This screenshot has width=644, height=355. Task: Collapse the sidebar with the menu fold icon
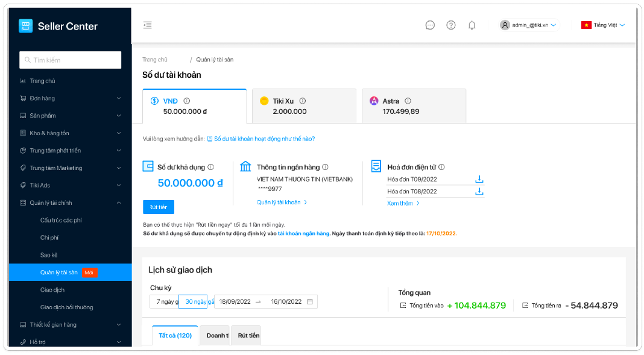[x=148, y=25]
